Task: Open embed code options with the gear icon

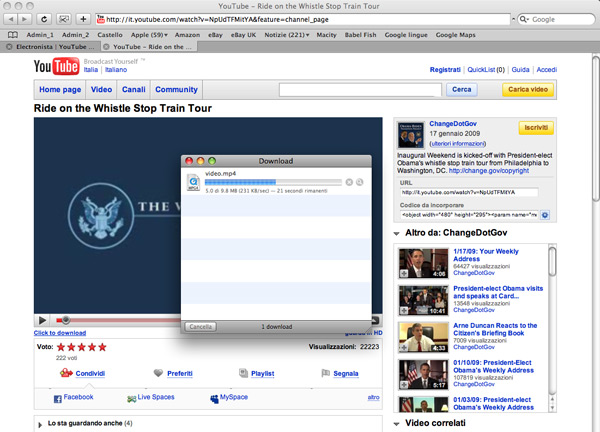Action: [x=545, y=215]
